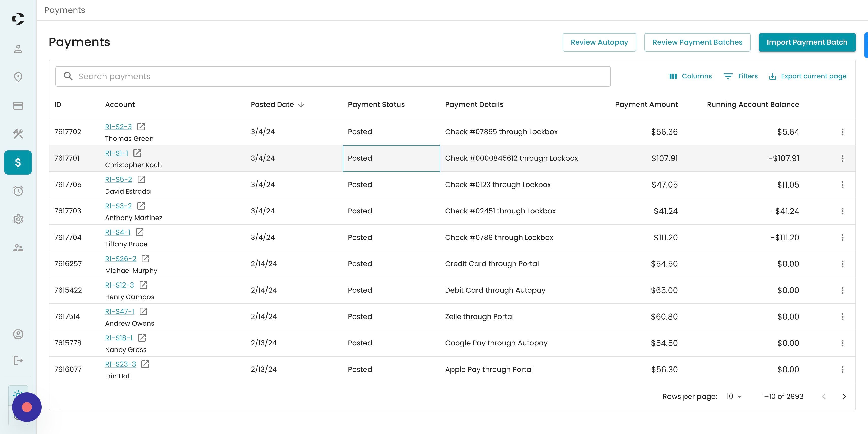The height and width of the screenshot is (434, 868).
Task: Toggle sort direction on Posted Date column
Action: coord(301,105)
